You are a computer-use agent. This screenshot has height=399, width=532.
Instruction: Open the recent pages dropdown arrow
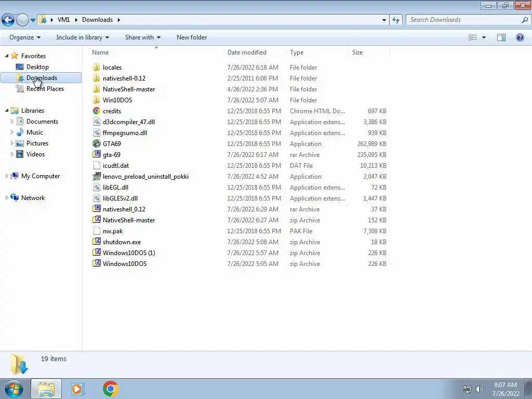coord(33,20)
